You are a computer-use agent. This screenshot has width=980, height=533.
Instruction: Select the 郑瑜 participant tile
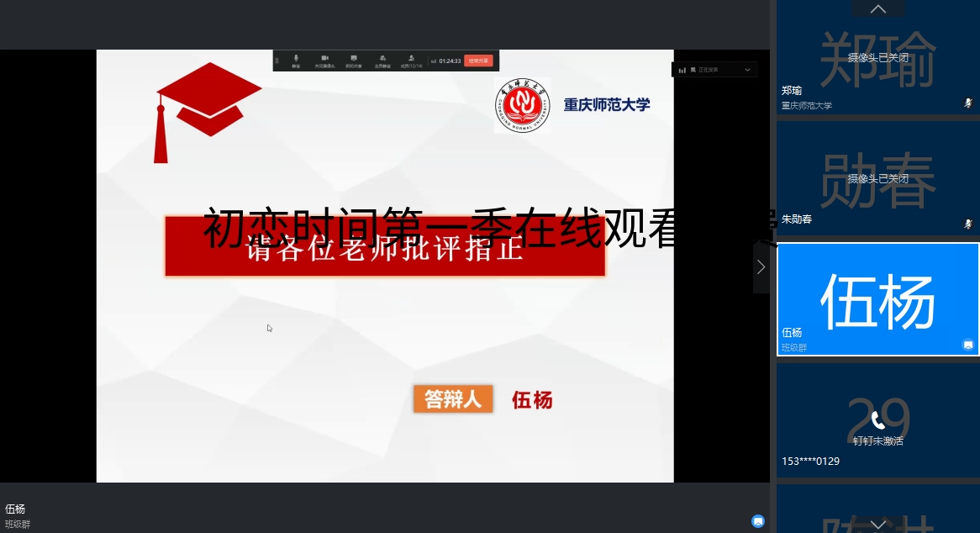(877, 57)
